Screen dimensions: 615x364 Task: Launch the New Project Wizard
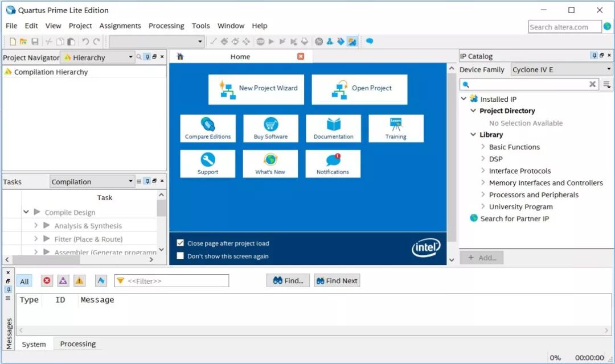[256, 89]
